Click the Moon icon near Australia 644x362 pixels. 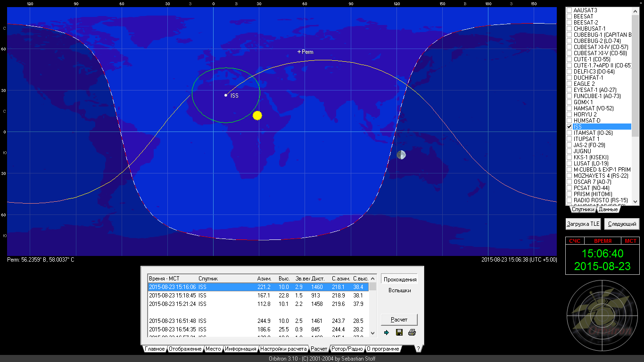(401, 155)
